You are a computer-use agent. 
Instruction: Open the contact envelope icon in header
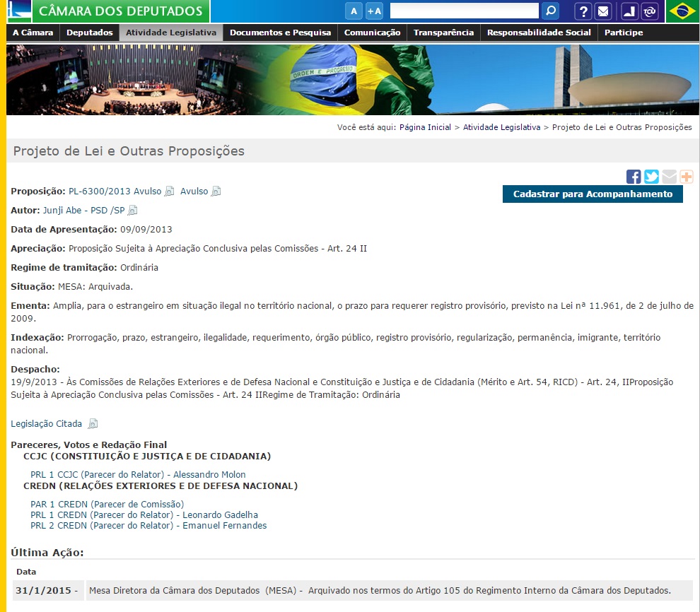point(603,11)
